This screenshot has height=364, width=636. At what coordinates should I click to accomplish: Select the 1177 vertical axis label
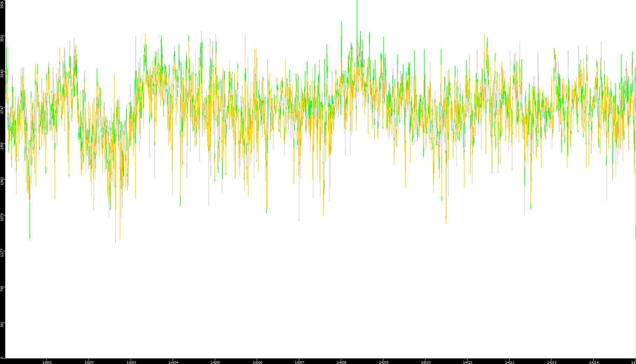click(x=2, y=253)
